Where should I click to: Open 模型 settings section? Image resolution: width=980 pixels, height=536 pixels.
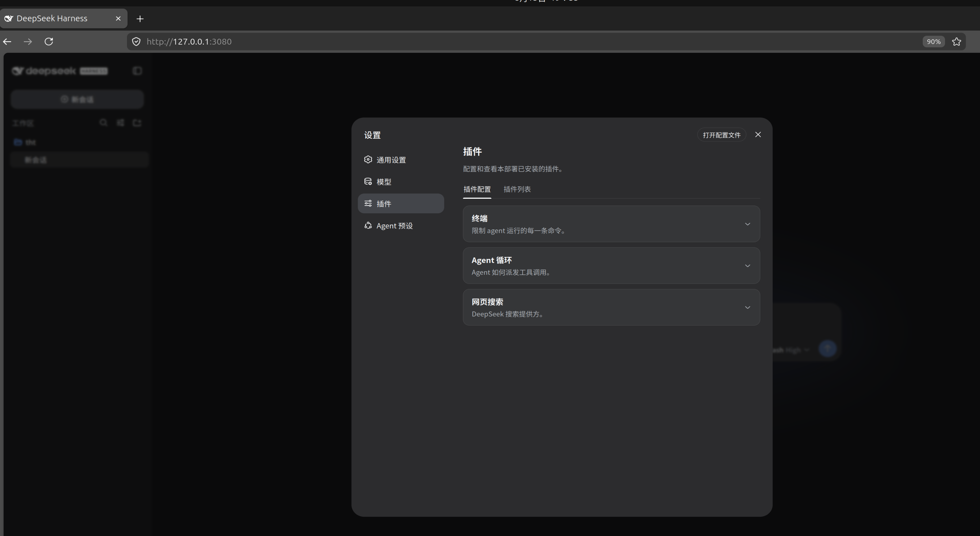click(x=401, y=182)
